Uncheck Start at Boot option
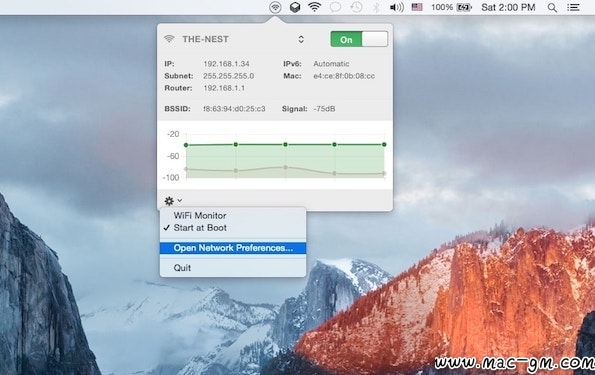 tap(200, 228)
